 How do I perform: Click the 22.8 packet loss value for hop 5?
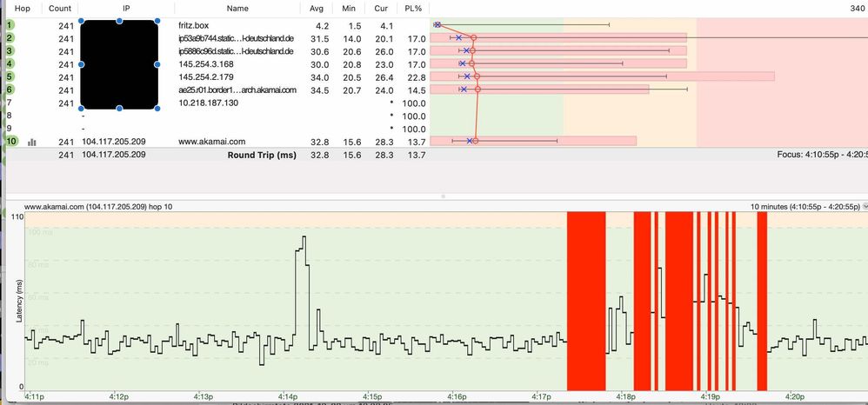417,76
